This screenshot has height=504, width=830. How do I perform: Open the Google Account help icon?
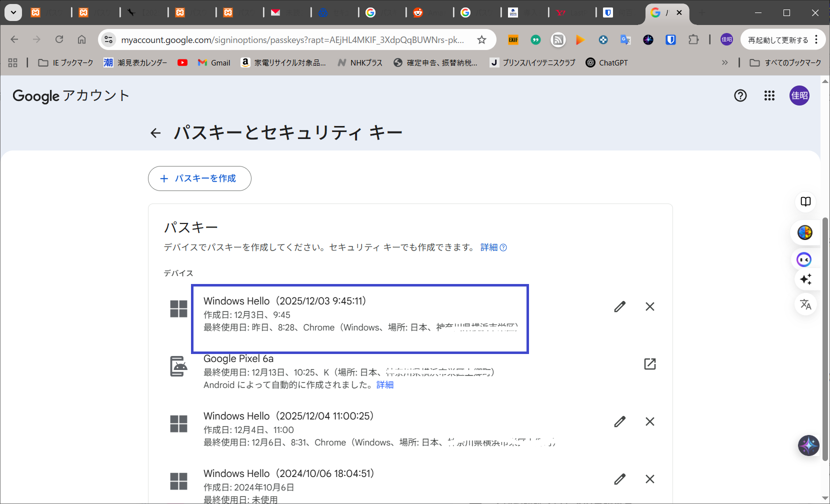coord(740,95)
